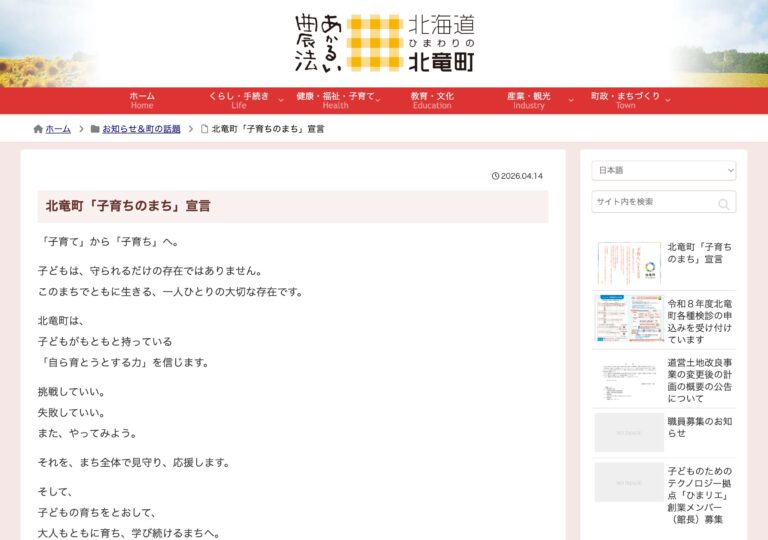Open the ホーム Home menu item
The width and height of the screenshot is (768, 540).
[x=142, y=100]
